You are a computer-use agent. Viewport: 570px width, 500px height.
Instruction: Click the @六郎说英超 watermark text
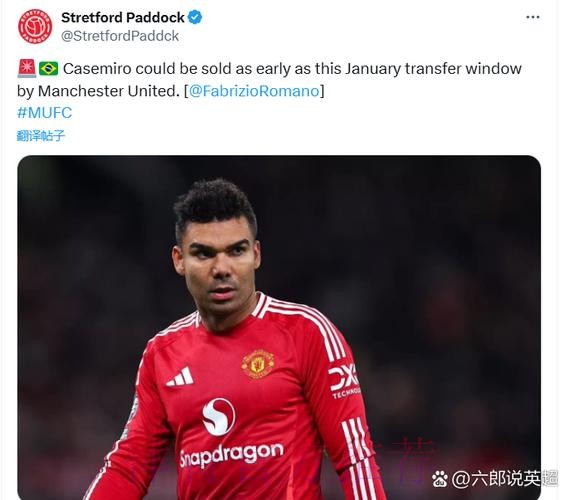point(505,479)
